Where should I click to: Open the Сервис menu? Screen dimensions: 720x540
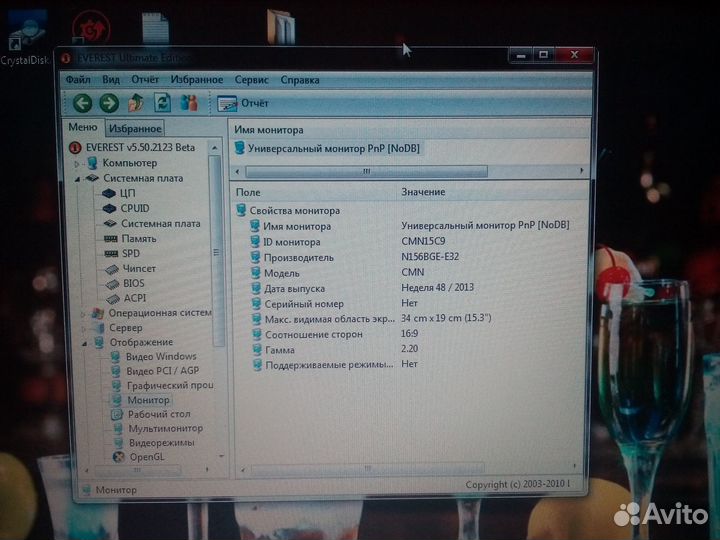(x=251, y=80)
